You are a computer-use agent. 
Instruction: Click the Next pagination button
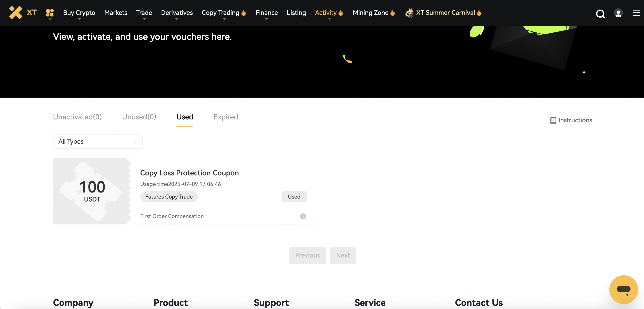pyautogui.click(x=343, y=255)
